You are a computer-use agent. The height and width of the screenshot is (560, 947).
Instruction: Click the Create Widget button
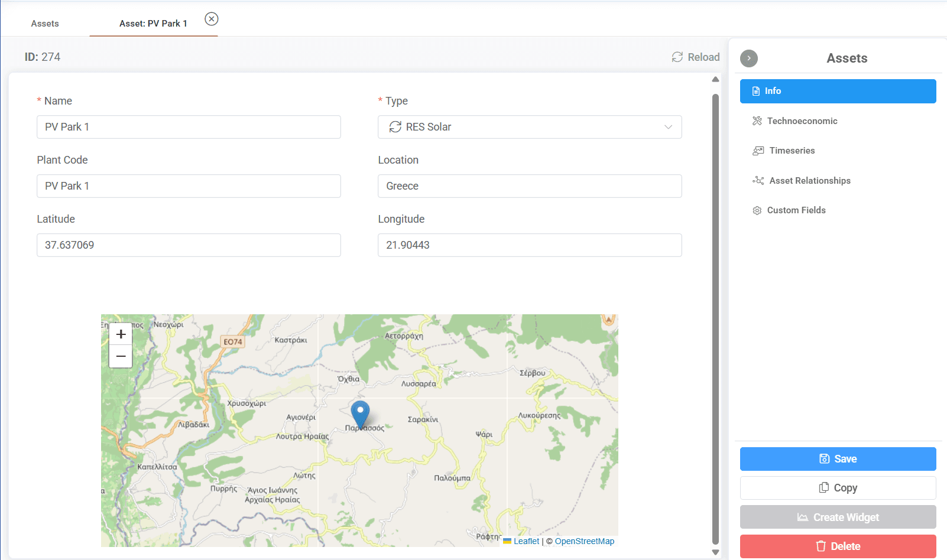(838, 517)
